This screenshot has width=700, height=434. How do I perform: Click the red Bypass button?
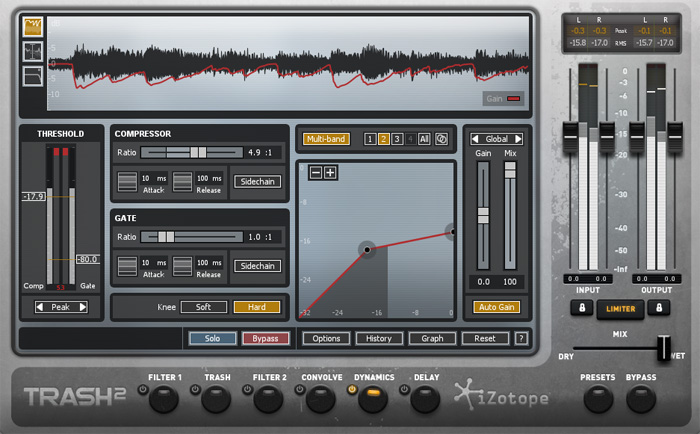pos(265,338)
